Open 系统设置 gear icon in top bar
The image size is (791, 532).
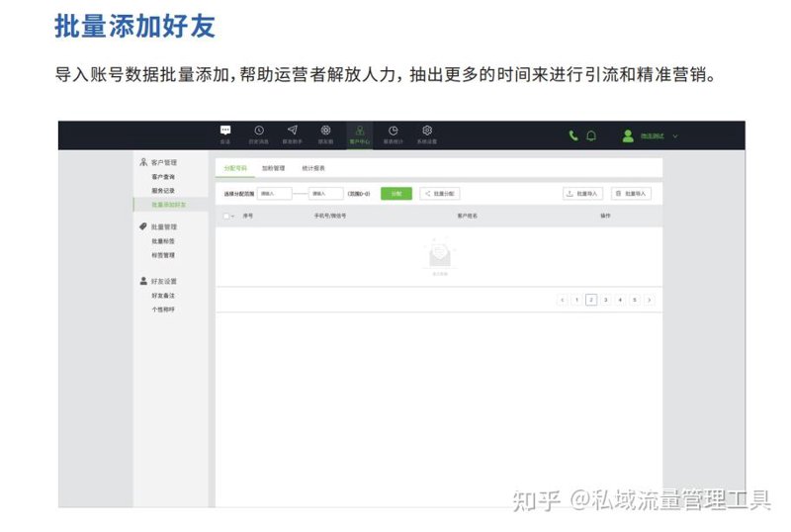pos(427,131)
